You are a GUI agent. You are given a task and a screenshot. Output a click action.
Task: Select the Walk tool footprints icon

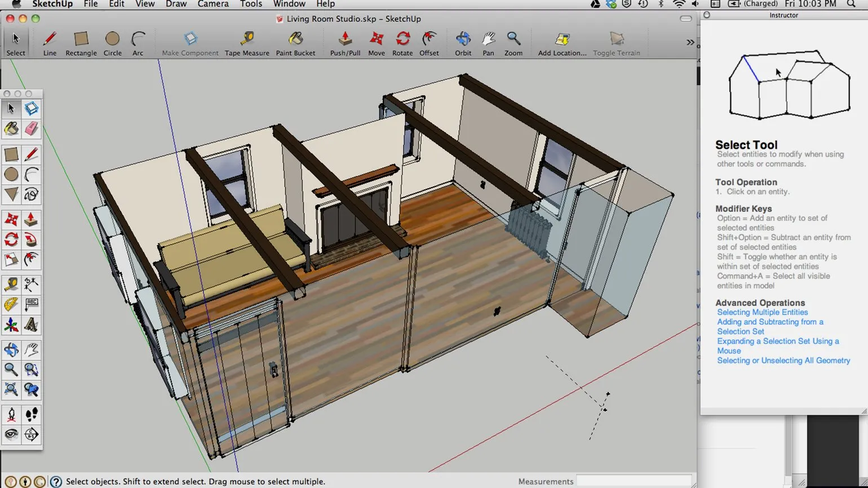(x=32, y=415)
